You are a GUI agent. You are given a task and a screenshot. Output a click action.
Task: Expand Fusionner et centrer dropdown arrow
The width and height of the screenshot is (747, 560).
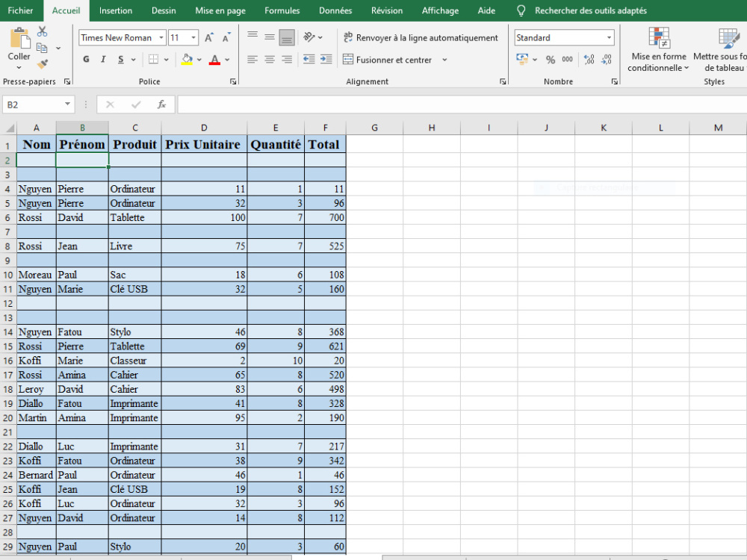click(x=444, y=60)
